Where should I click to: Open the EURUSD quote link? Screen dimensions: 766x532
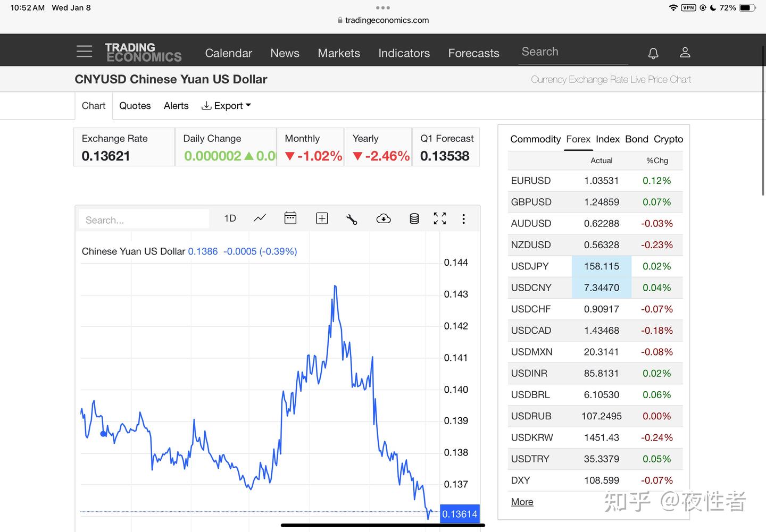[x=531, y=181]
